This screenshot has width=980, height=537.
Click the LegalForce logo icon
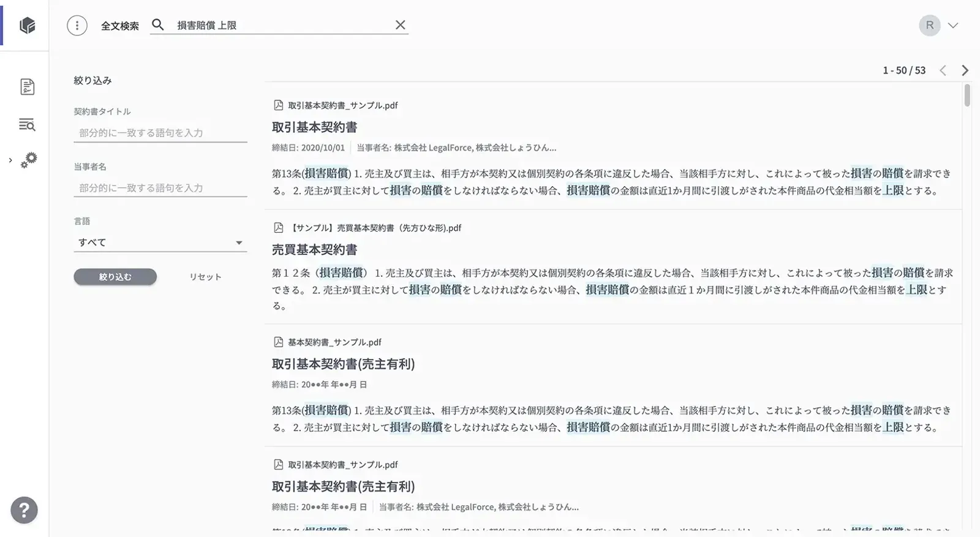pos(27,25)
